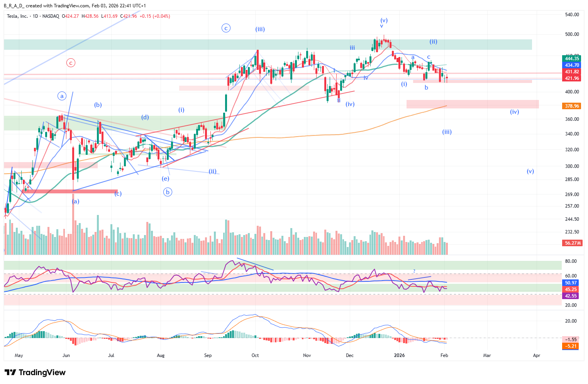The width and height of the screenshot is (588, 384).
Task: Click the red 421.96 current price label
Action: click(x=572, y=78)
